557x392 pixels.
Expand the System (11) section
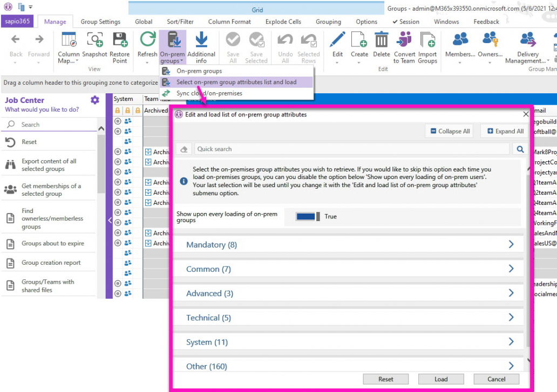(348, 342)
